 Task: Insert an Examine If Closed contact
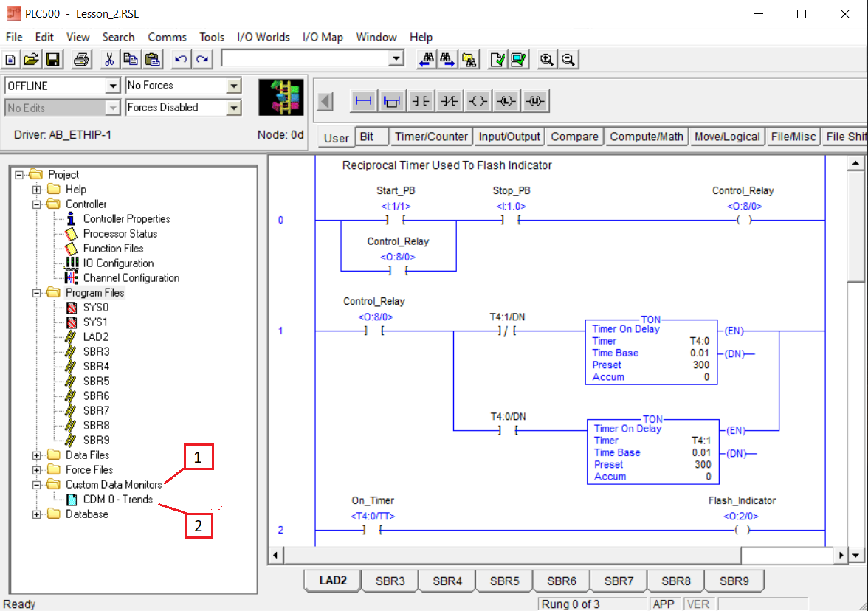pyautogui.click(x=421, y=100)
